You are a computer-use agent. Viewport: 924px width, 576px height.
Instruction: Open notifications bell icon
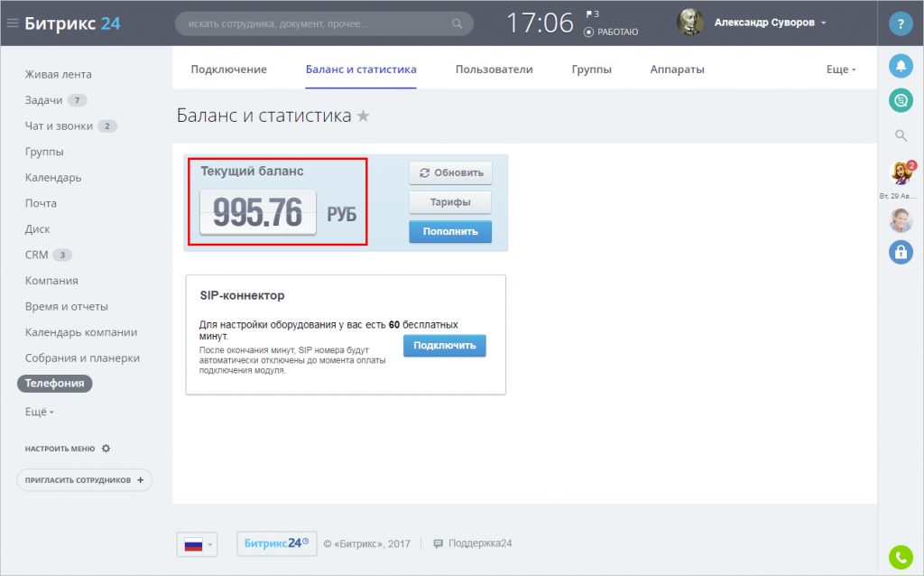pyautogui.click(x=901, y=66)
